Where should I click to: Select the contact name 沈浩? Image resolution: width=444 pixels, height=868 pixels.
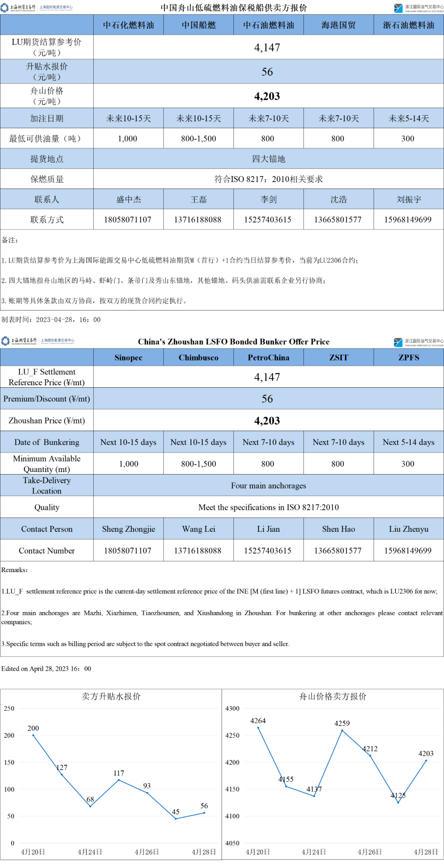[338, 200]
